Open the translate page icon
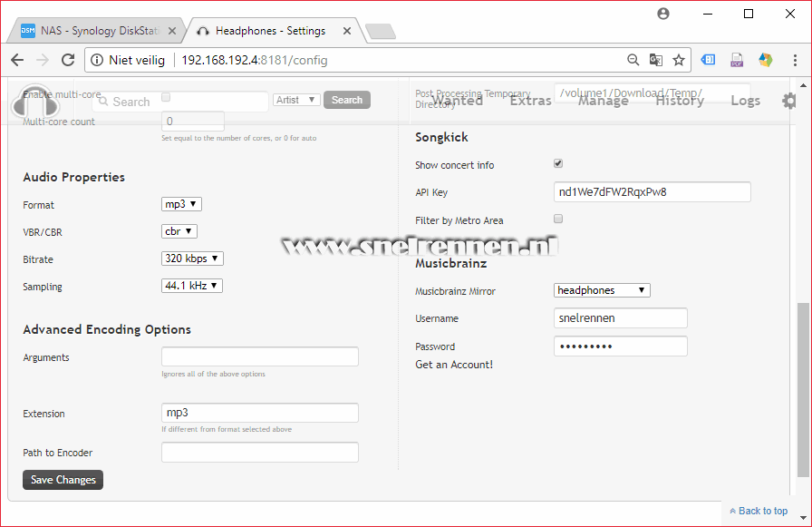 coord(655,60)
